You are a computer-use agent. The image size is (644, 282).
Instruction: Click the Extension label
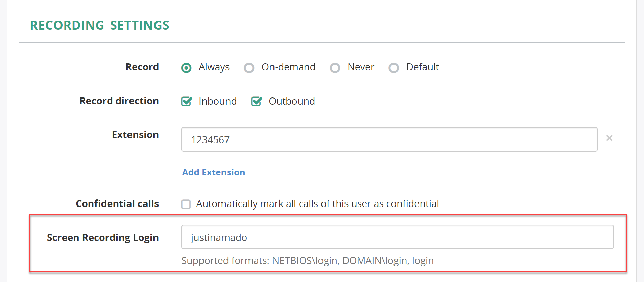135,135
